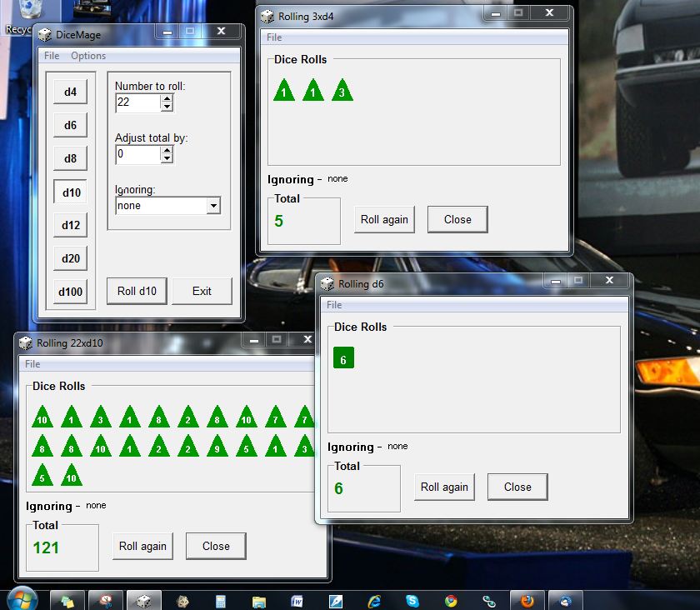Click the green d6 die showing 6
Viewport: 700px width, 610px height.
coord(343,357)
